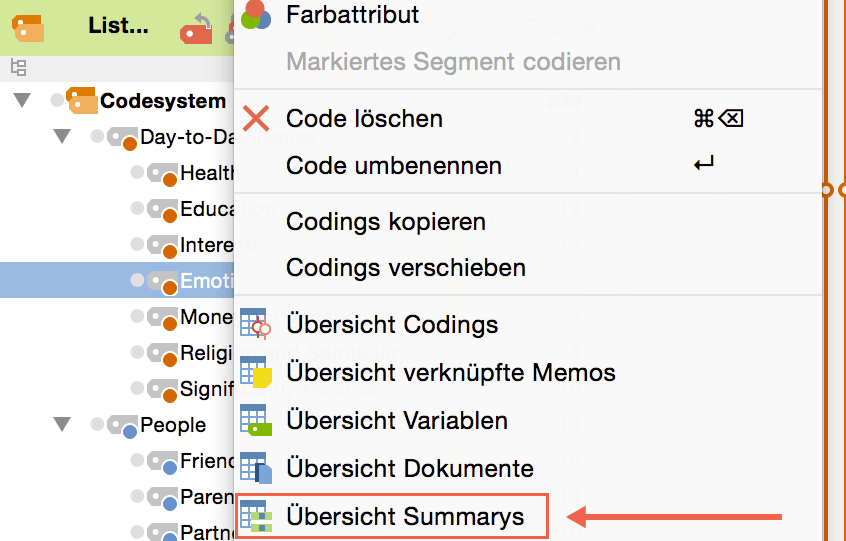
Task: Toggle activation dot beside Codesystem
Action: coord(57,100)
